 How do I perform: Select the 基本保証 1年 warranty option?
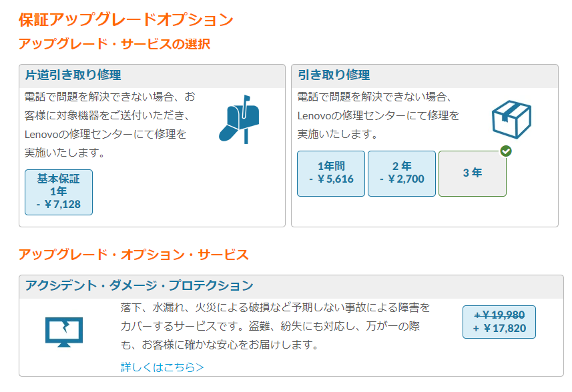pos(59,192)
